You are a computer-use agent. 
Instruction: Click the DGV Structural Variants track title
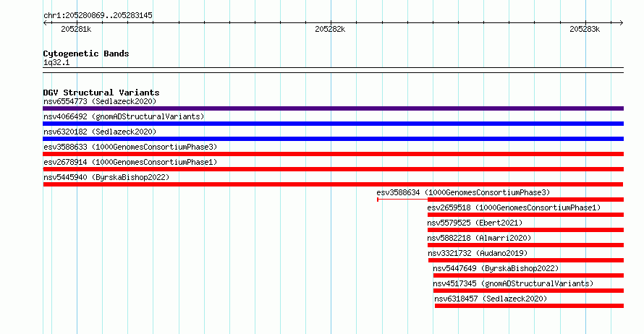point(101,93)
